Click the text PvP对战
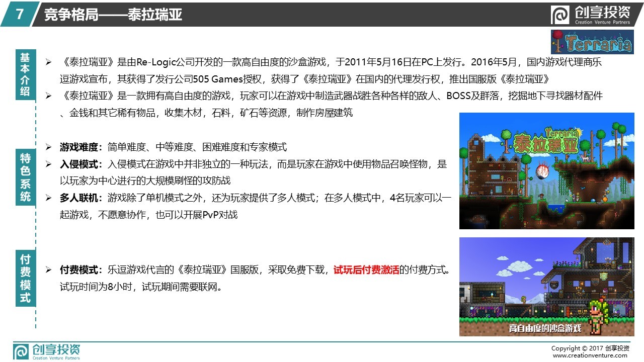This screenshot has width=644, height=362. [220, 215]
